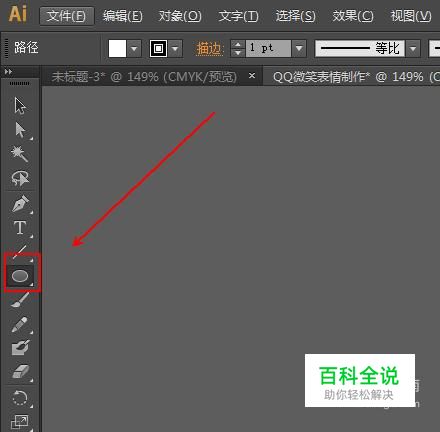
Task: Open the 等比 width profile dropdown arrow
Action: tap(413, 49)
